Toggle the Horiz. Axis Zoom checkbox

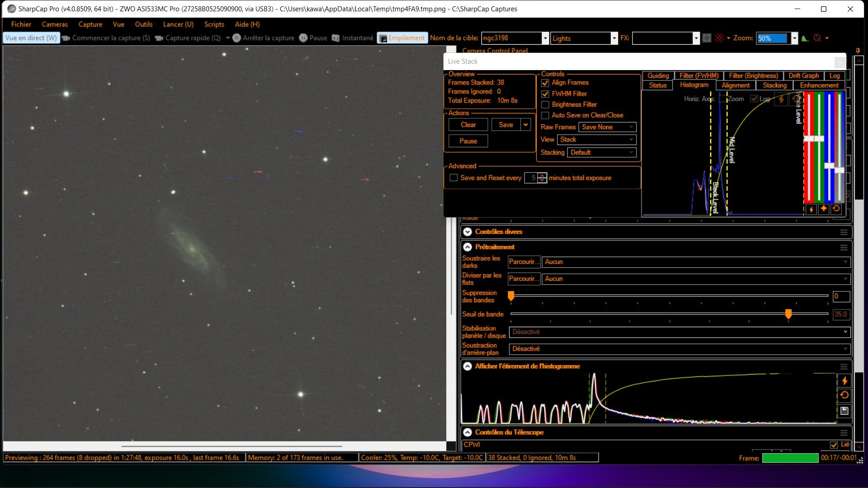(722, 99)
